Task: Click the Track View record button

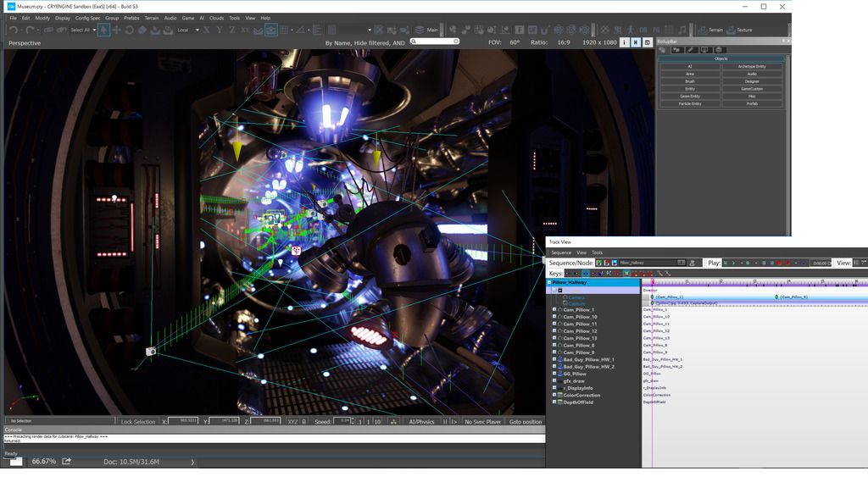Action: pos(780,263)
